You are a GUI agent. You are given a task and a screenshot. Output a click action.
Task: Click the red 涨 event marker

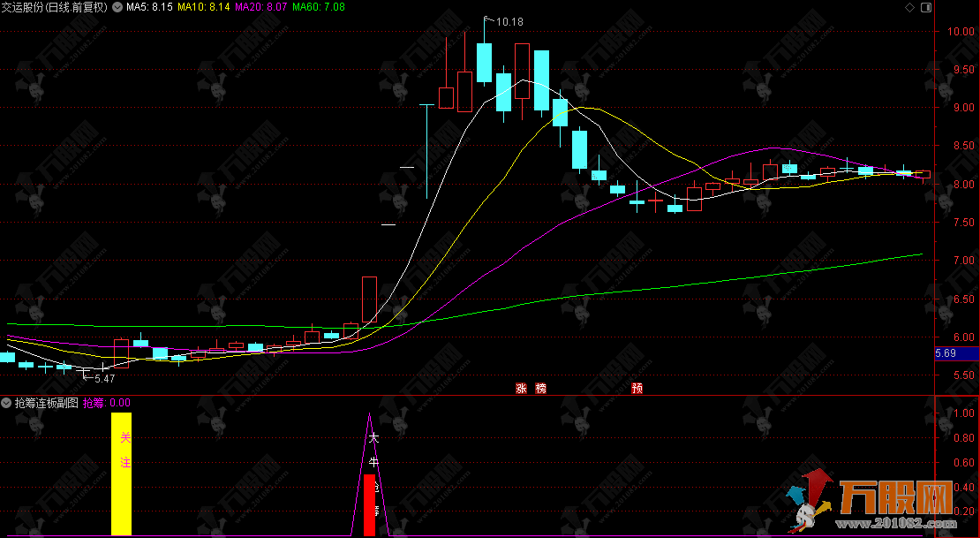click(522, 388)
